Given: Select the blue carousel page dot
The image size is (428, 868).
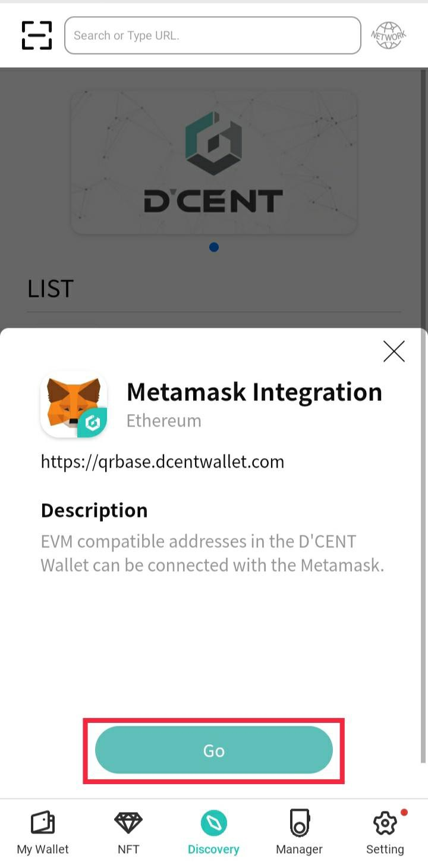Looking at the screenshot, I should [x=214, y=247].
